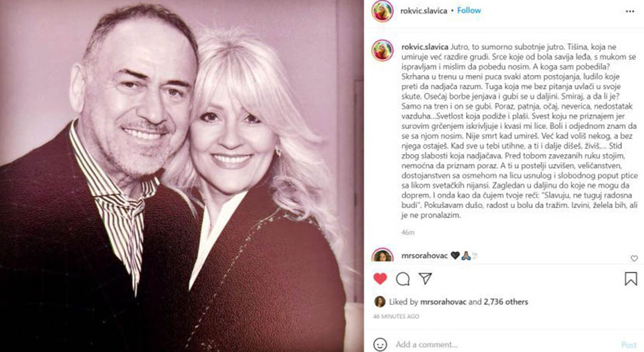Share post with paper plane icon
Viewport: 644px width, 352px height.
pyautogui.click(x=425, y=278)
